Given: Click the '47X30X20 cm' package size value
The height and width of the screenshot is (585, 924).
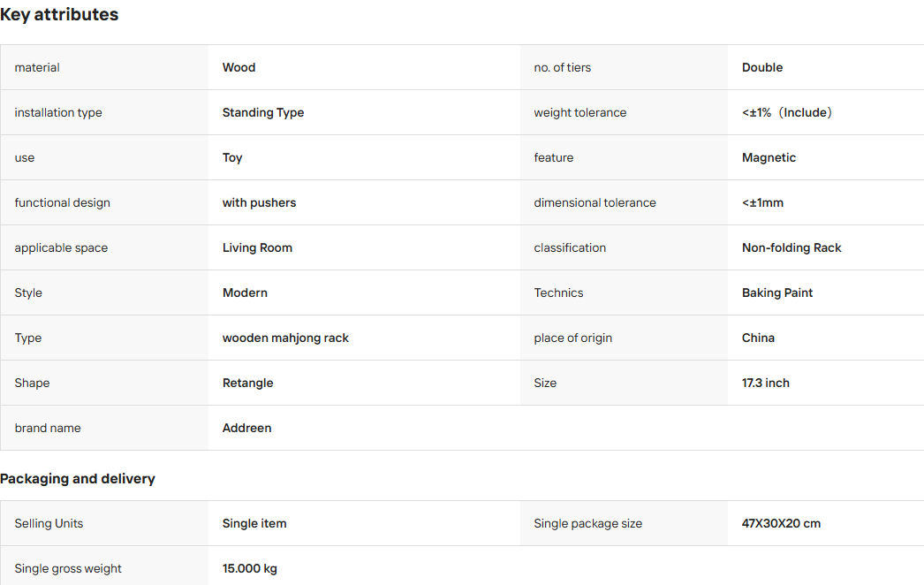Looking at the screenshot, I should click(781, 524).
